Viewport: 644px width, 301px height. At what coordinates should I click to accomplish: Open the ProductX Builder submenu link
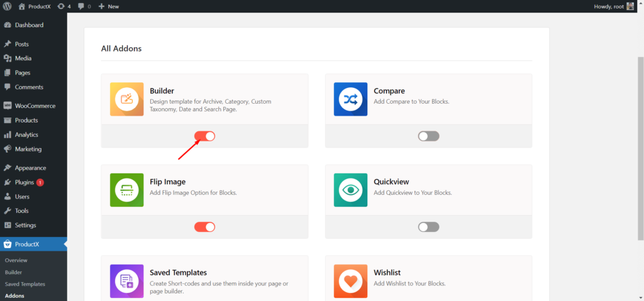(x=14, y=272)
